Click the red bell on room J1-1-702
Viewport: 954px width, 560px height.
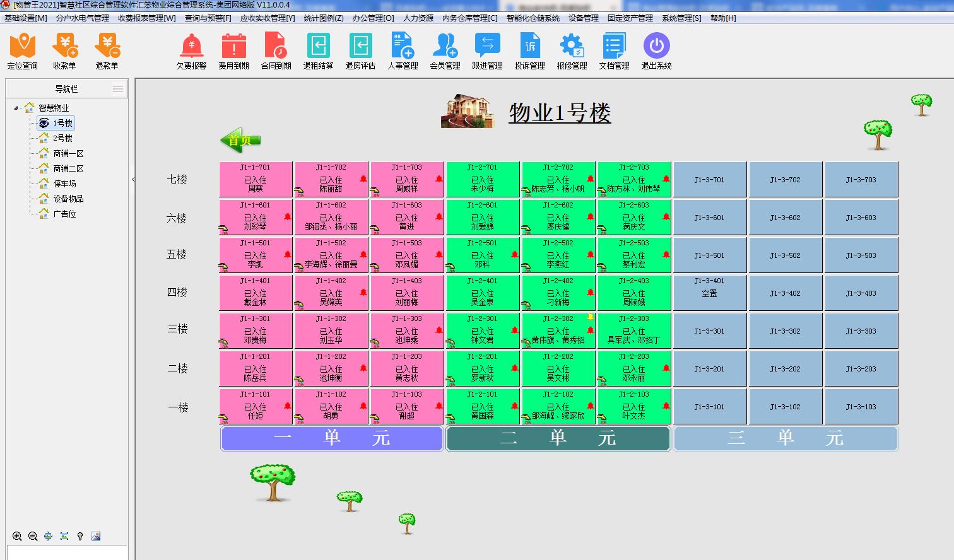(x=363, y=179)
